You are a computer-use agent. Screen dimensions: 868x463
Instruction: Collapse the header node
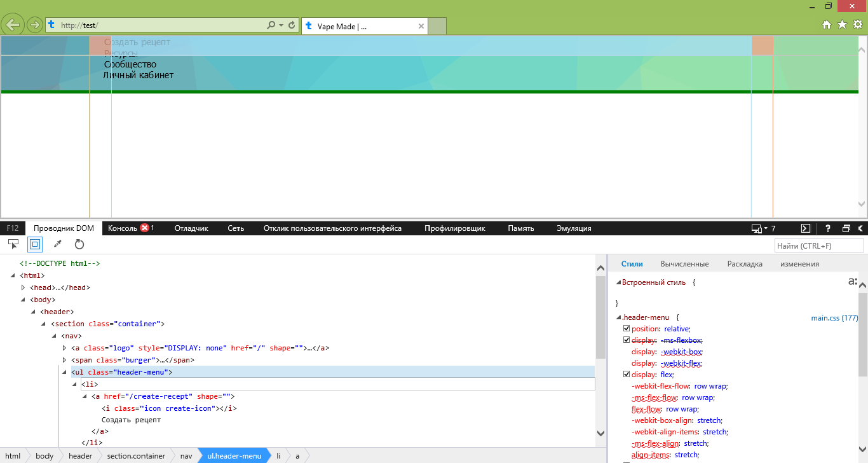tap(34, 312)
